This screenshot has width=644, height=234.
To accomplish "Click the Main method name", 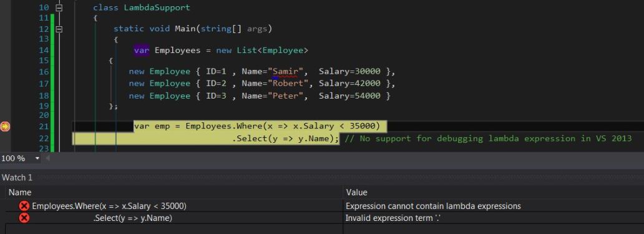I will [x=185, y=29].
